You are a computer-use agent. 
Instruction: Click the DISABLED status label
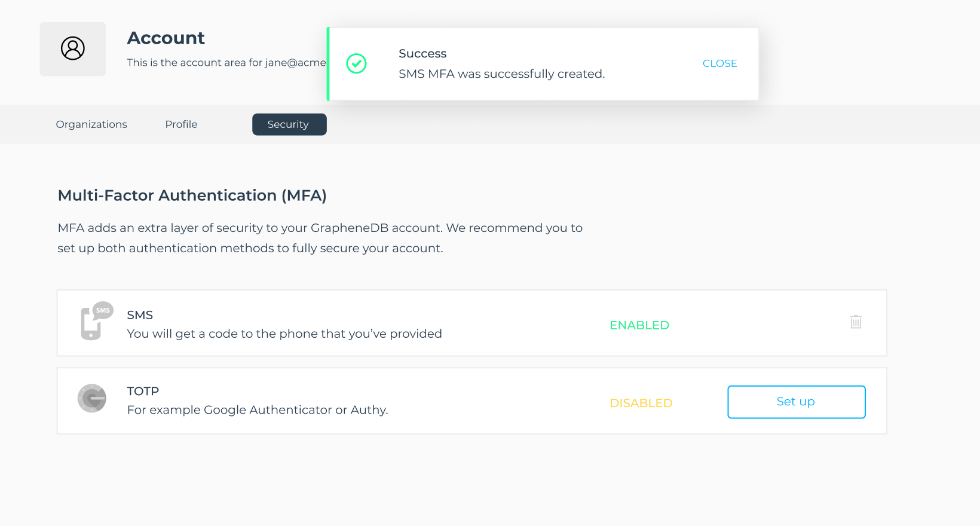click(x=641, y=403)
